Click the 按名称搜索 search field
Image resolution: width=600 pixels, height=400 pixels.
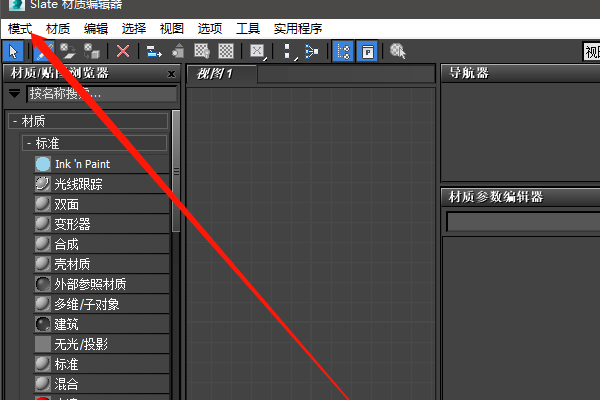(x=102, y=94)
